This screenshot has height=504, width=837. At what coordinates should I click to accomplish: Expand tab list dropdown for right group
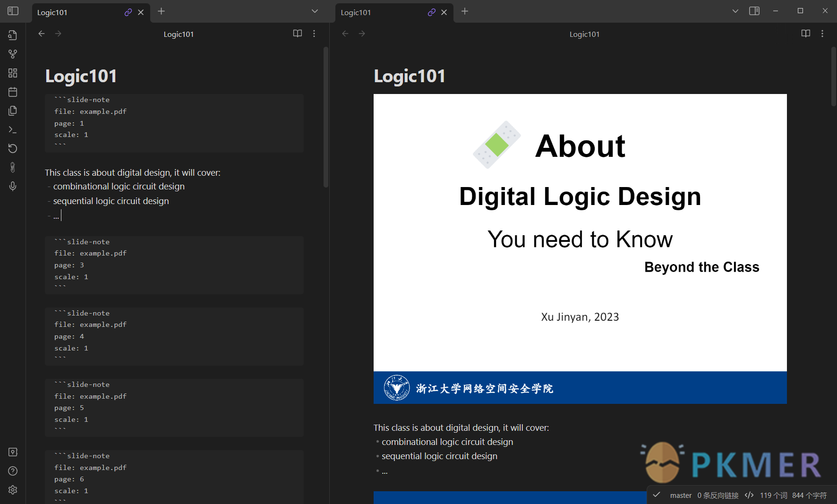[735, 11]
